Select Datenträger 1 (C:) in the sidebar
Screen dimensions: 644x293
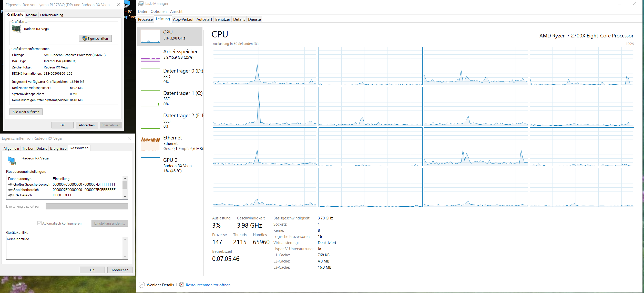click(170, 98)
